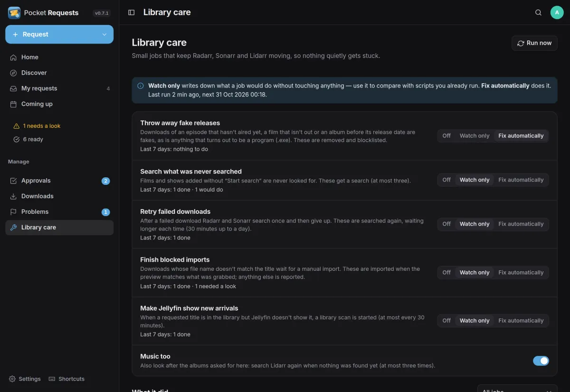The image size is (570, 392).
Task: Click the 6 ready check icon
Action: [x=17, y=139]
